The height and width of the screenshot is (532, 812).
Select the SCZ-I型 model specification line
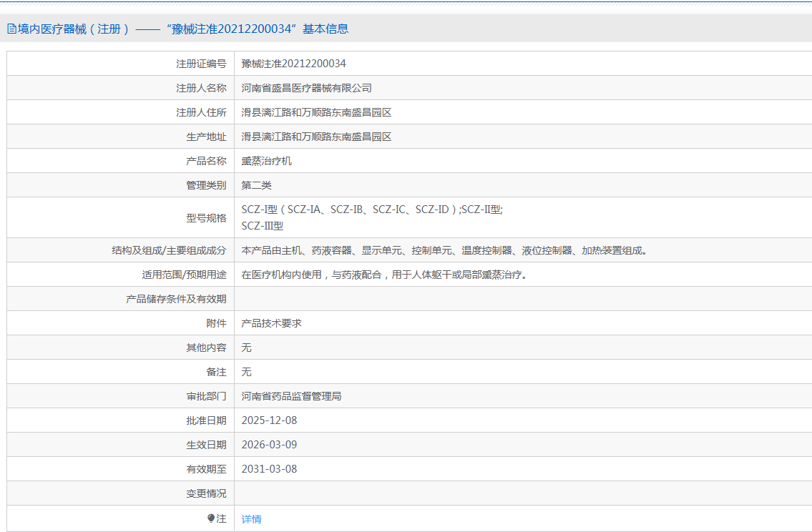(372, 210)
